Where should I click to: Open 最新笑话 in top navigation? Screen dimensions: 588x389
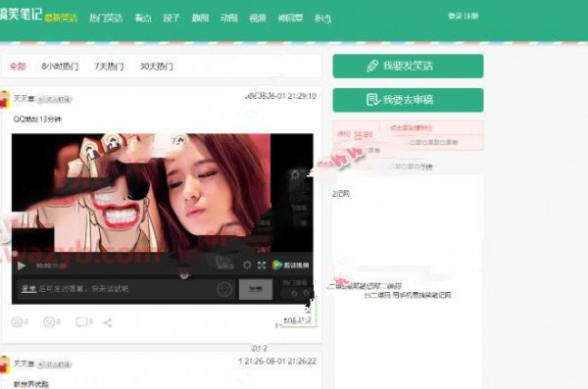(x=61, y=18)
